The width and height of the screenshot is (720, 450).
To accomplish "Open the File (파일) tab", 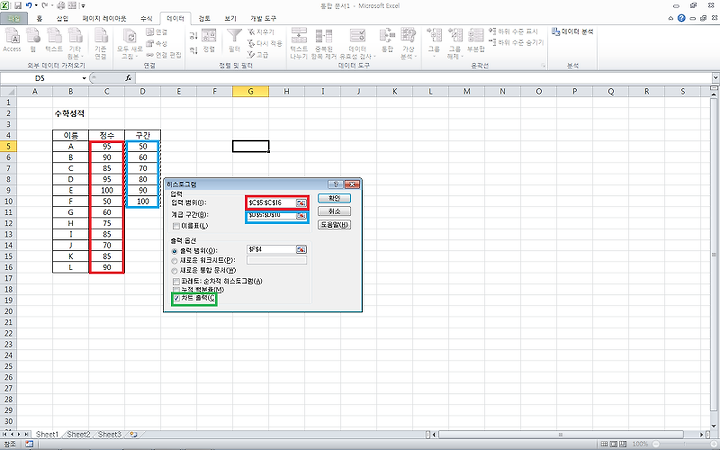I will [x=14, y=18].
